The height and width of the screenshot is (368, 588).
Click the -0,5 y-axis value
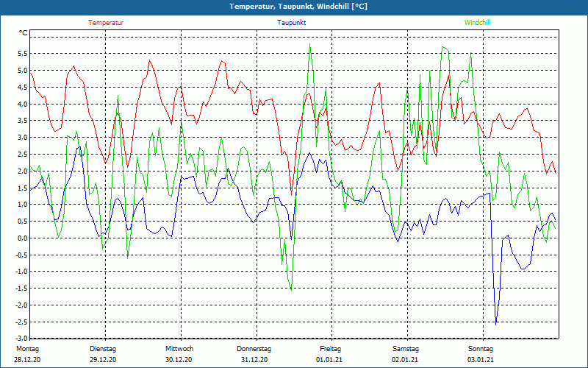click(21, 255)
